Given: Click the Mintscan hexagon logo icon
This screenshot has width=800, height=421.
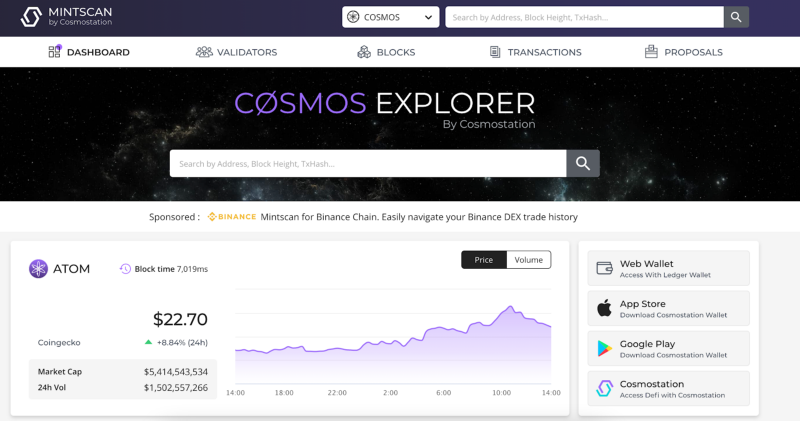Looking at the screenshot, I should click(x=31, y=17).
